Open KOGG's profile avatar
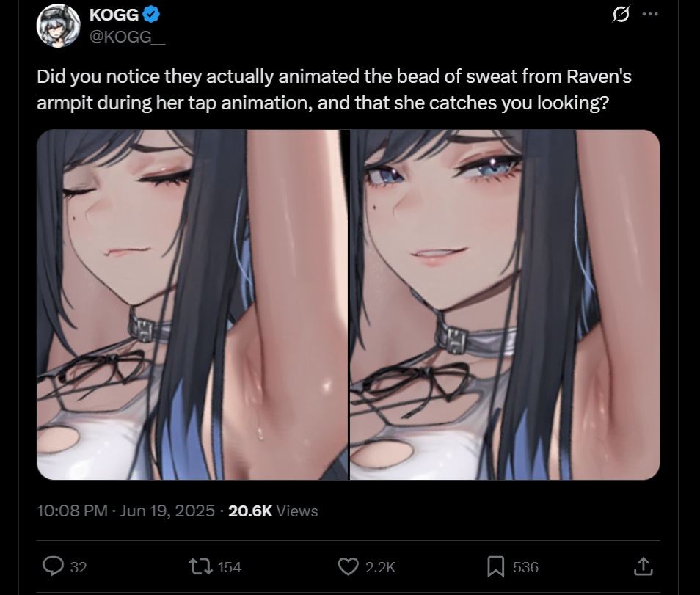 59,26
